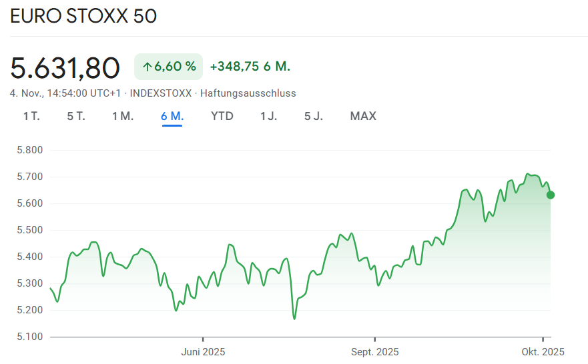
Task: Click the Juni 2025 axis marker
Action: pyautogui.click(x=203, y=352)
